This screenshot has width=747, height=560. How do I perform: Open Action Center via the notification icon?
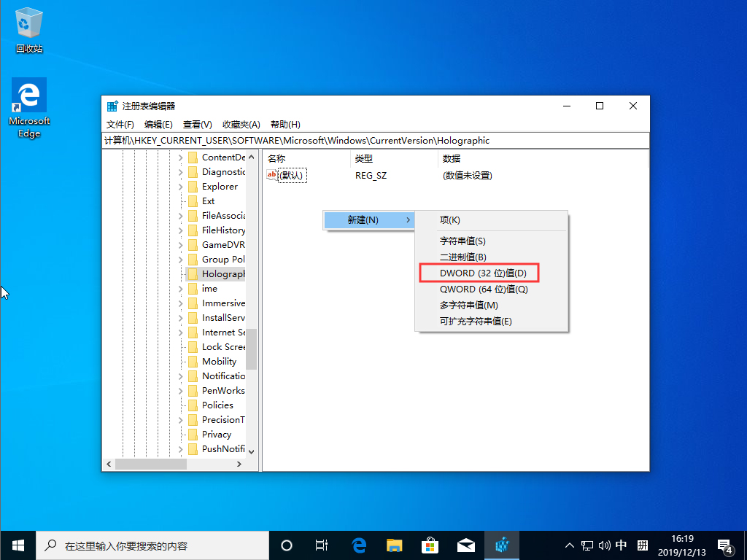point(724,545)
